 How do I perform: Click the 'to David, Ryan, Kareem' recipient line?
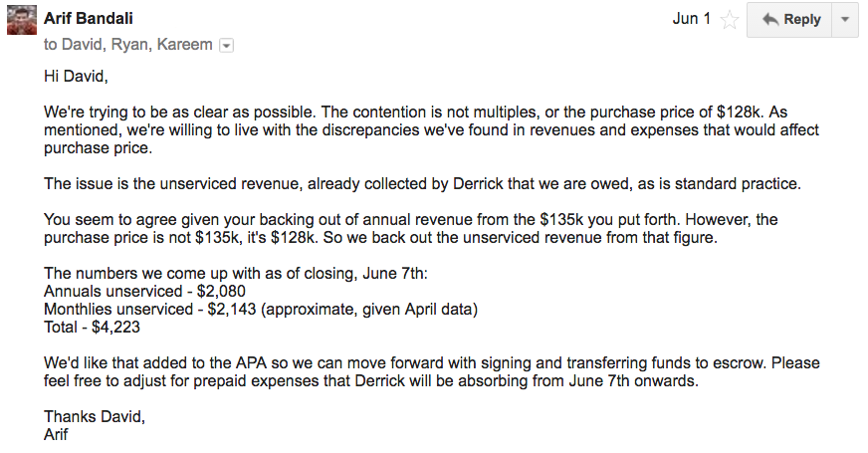127,44
